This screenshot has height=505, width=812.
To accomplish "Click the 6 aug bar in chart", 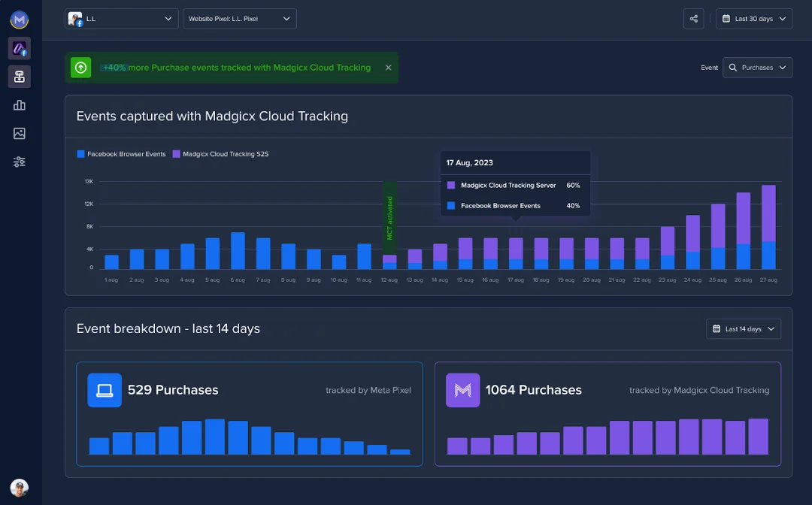I will (238, 251).
